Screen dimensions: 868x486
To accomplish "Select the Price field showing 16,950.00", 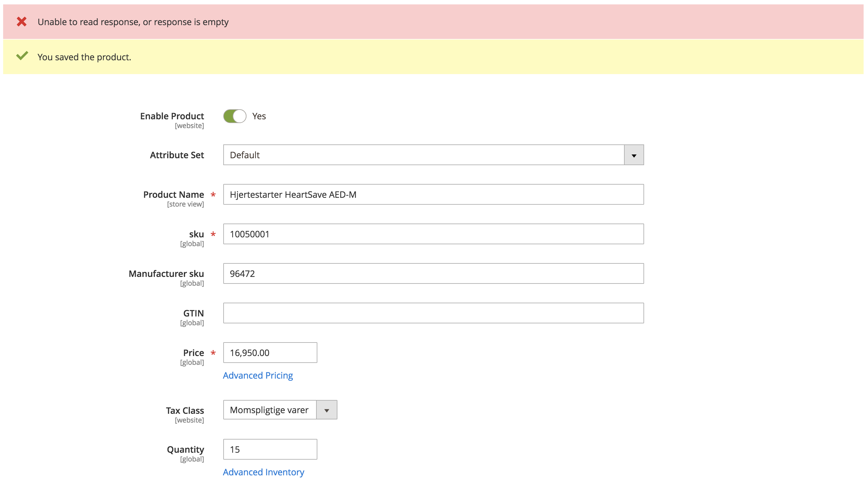I will click(270, 353).
